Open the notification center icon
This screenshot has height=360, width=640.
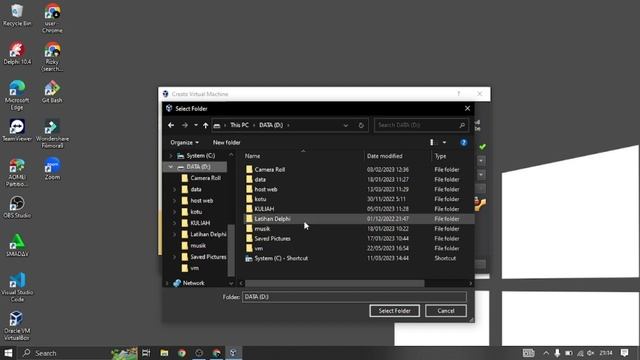pyautogui.click(x=624, y=353)
